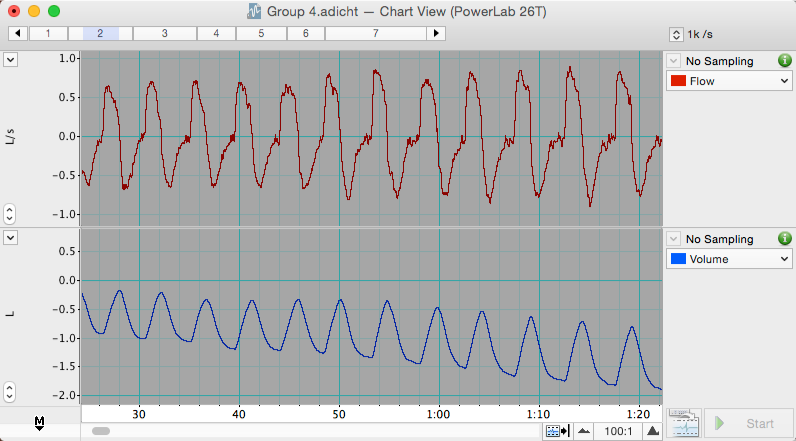Open the No Sampling menu above Volume
The height and width of the screenshot is (441, 796).
point(673,239)
